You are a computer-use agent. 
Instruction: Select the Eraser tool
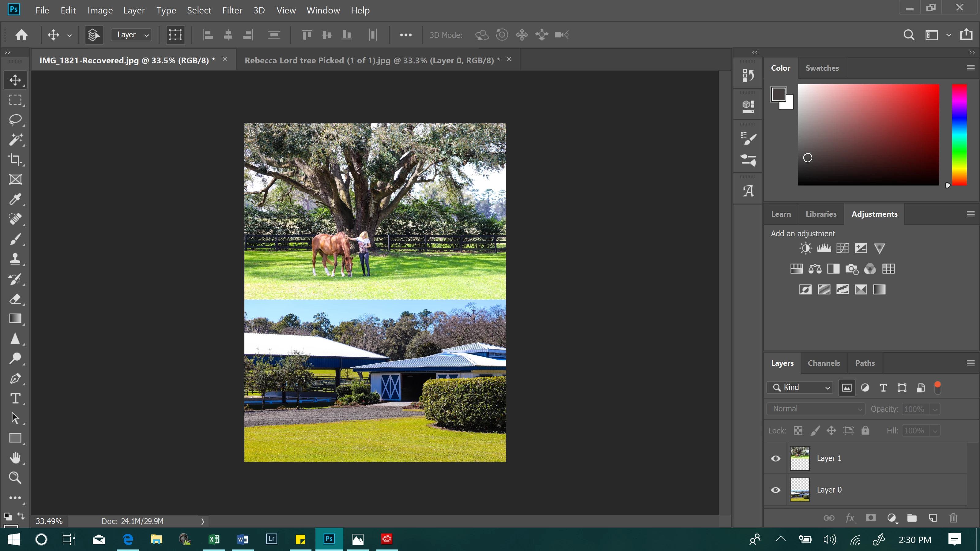pyautogui.click(x=15, y=299)
